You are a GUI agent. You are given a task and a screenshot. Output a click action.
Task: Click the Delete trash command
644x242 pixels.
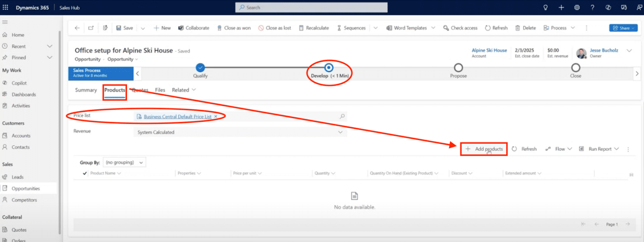point(525,28)
